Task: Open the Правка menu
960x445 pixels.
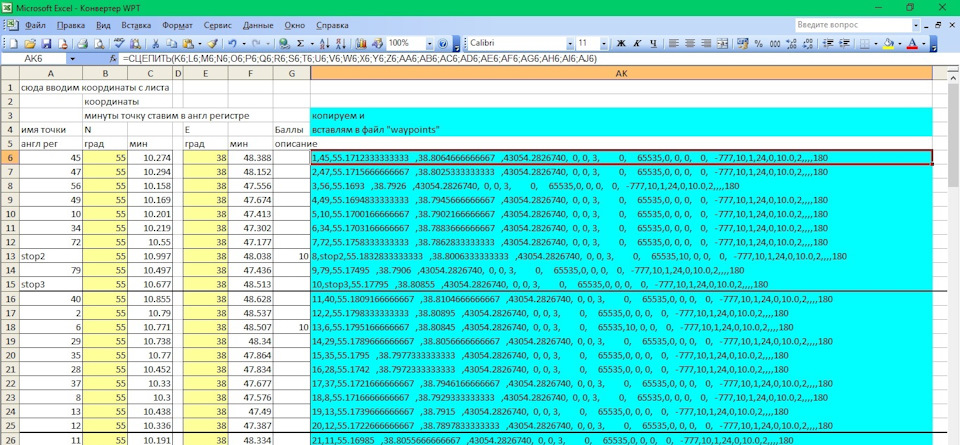Action: pyautogui.click(x=71, y=26)
